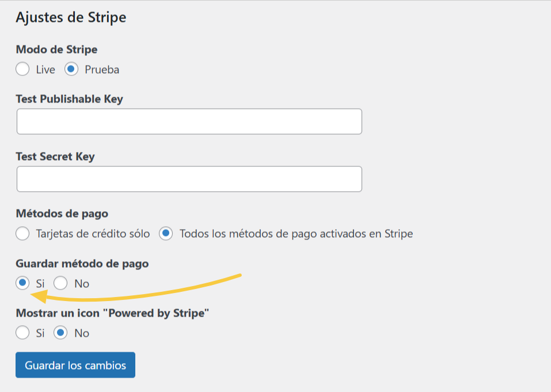The height and width of the screenshot is (392, 551).
Task: Click the Test Secret Key label
Action: click(54, 156)
